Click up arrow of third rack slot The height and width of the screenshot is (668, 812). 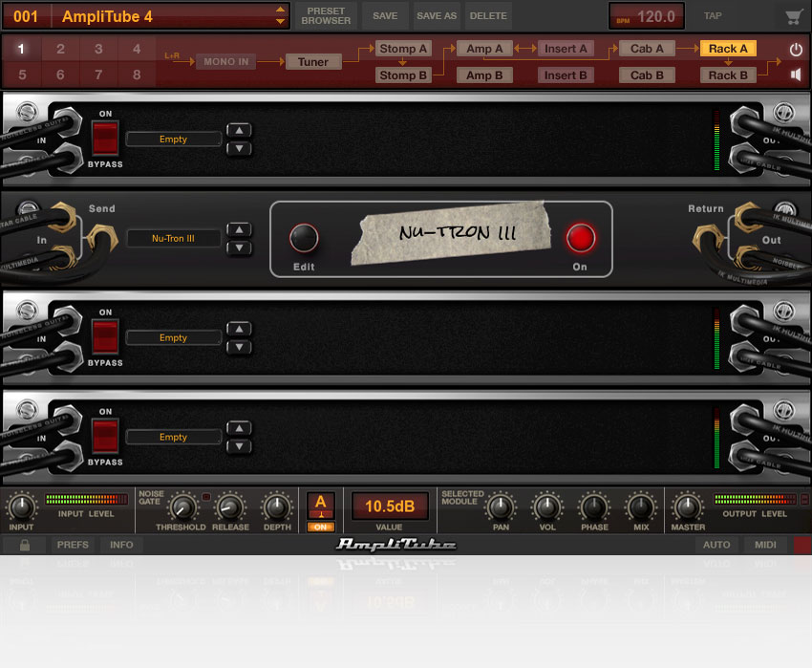[239, 329]
